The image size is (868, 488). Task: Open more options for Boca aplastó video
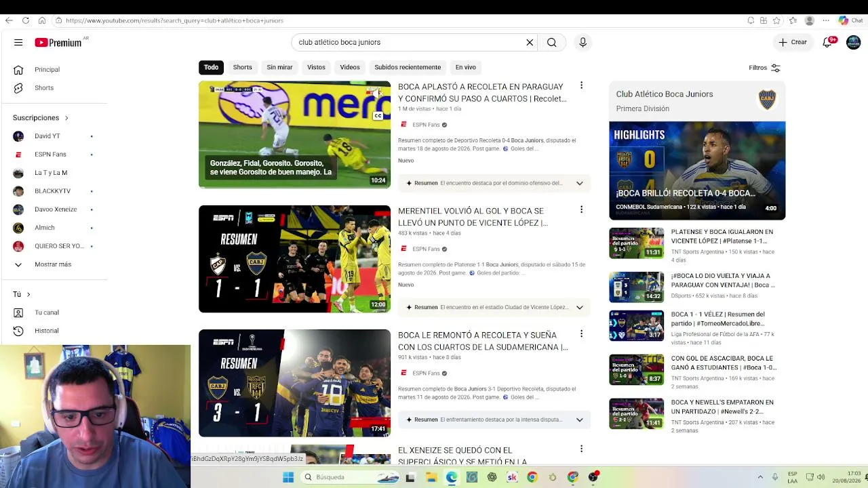tap(581, 85)
